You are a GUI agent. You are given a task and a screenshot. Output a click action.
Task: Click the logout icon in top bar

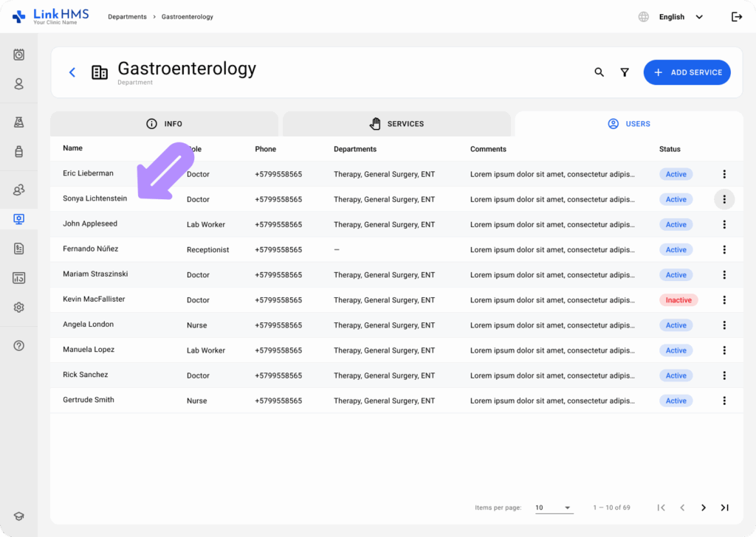[736, 17]
